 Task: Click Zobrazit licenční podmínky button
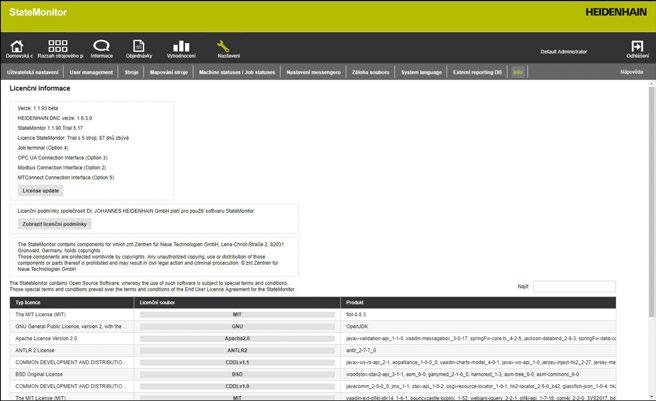click(54, 224)
